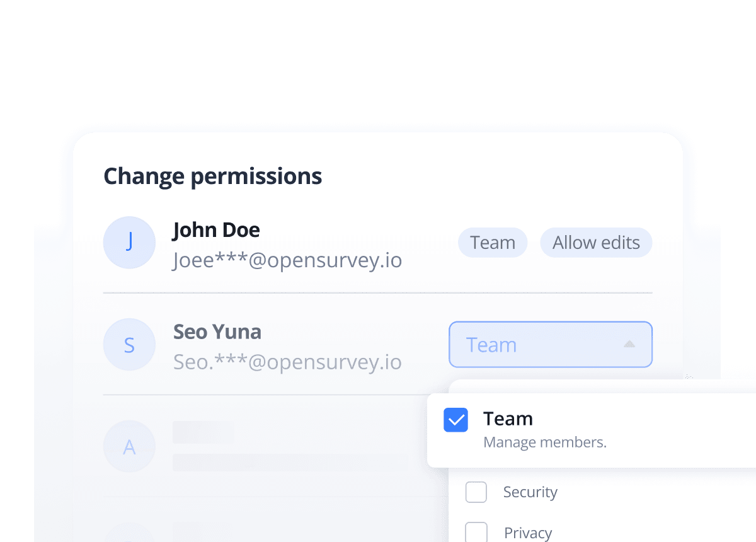Check the Privacy option
The height and width of the screenshot is (542, 756).
tap(476, 532)
